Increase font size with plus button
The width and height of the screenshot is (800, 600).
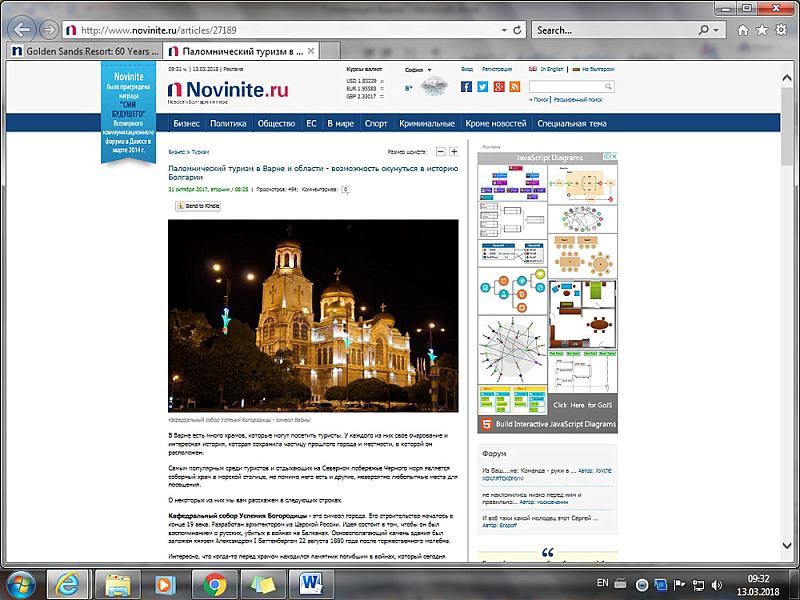pos(454,151)
